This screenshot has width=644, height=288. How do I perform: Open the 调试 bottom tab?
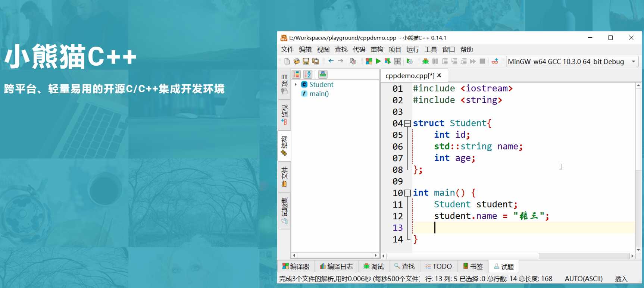click(x=373, y=266)
